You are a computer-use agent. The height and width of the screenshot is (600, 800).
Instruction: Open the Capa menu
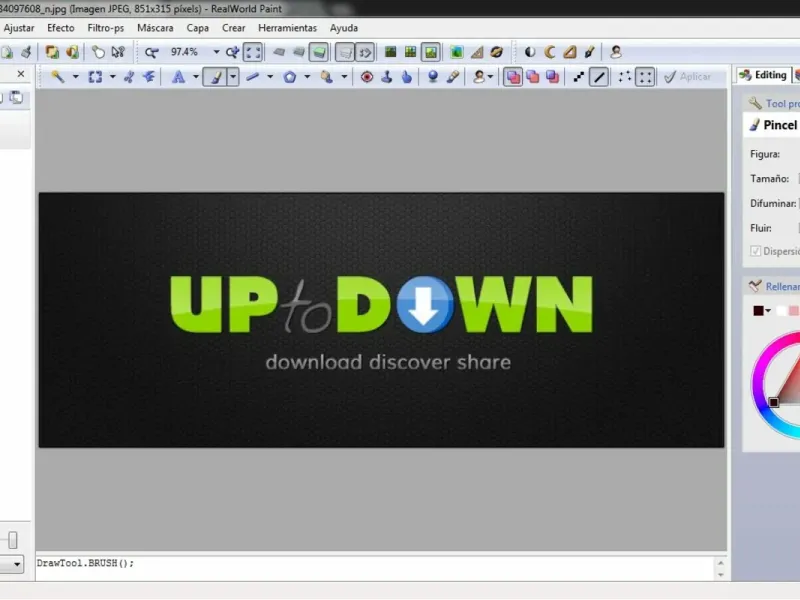(197, 28)
